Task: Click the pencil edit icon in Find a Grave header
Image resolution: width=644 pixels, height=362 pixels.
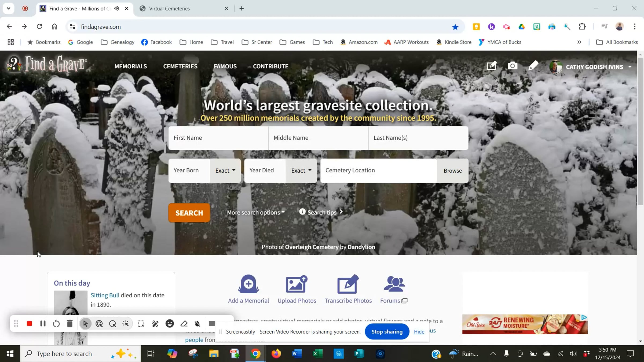Action: pos(533,66)
